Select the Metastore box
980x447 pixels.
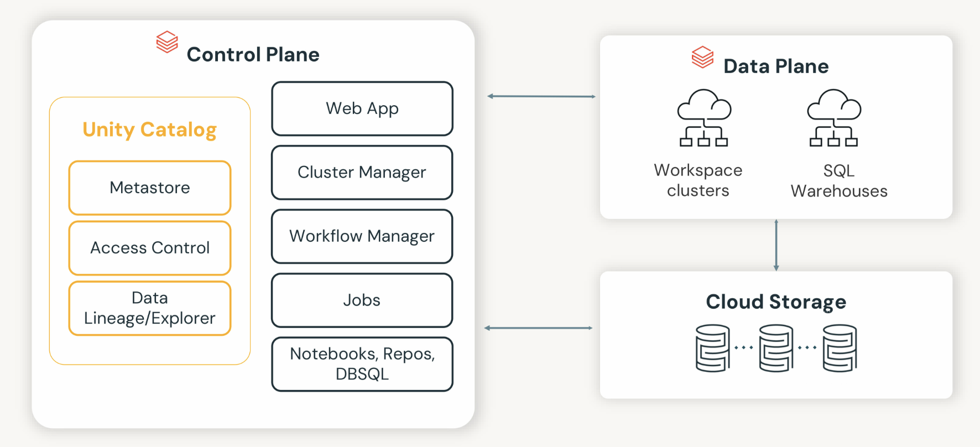click(150, 188)
